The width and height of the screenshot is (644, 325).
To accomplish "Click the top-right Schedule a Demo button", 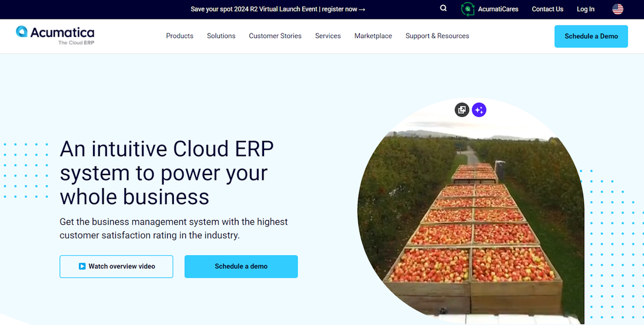I will [x=591, y=36].
